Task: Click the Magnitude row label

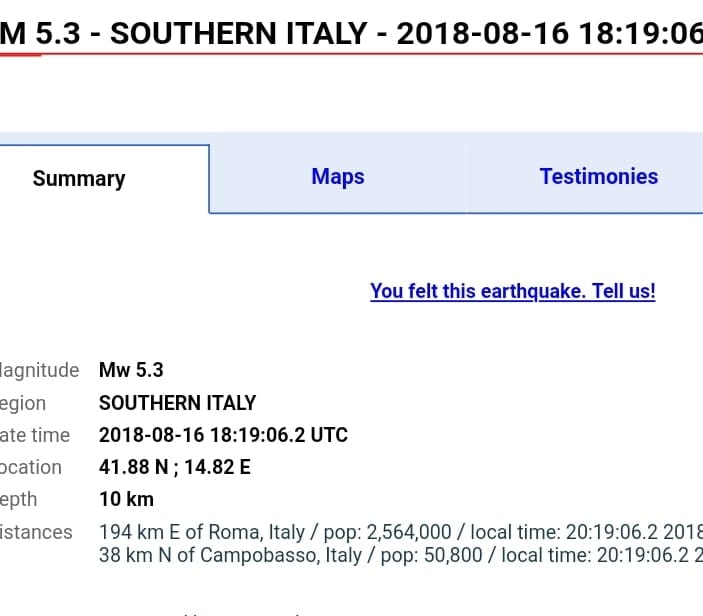Action: pyautogui.click(x=40, y=370)
